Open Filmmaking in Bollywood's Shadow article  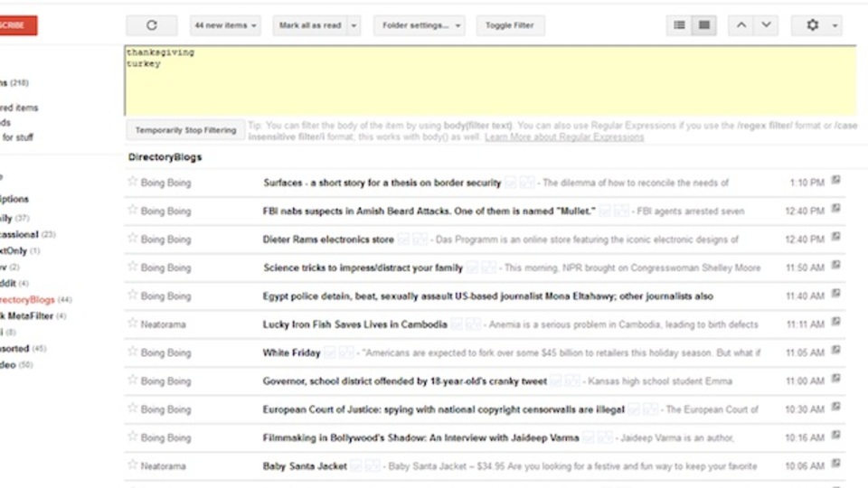coord(420,437)
